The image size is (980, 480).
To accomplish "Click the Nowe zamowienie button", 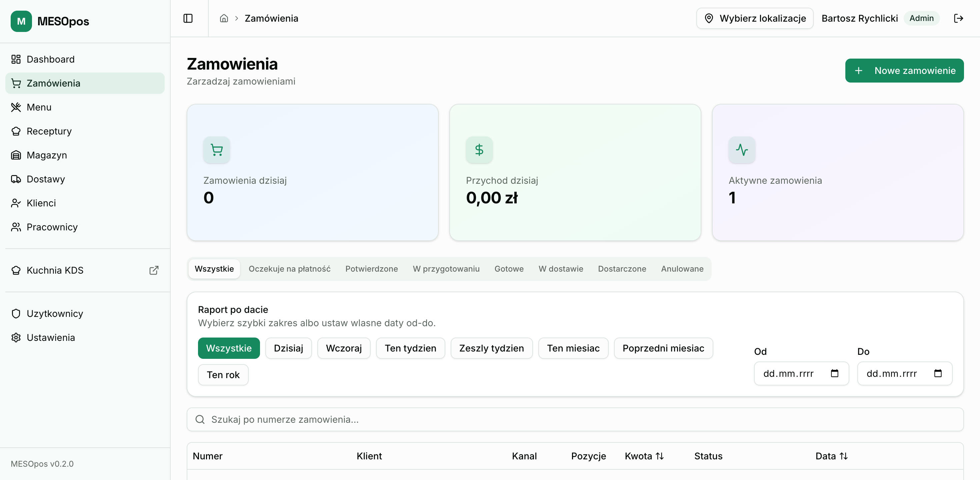I will coord(904,71).
